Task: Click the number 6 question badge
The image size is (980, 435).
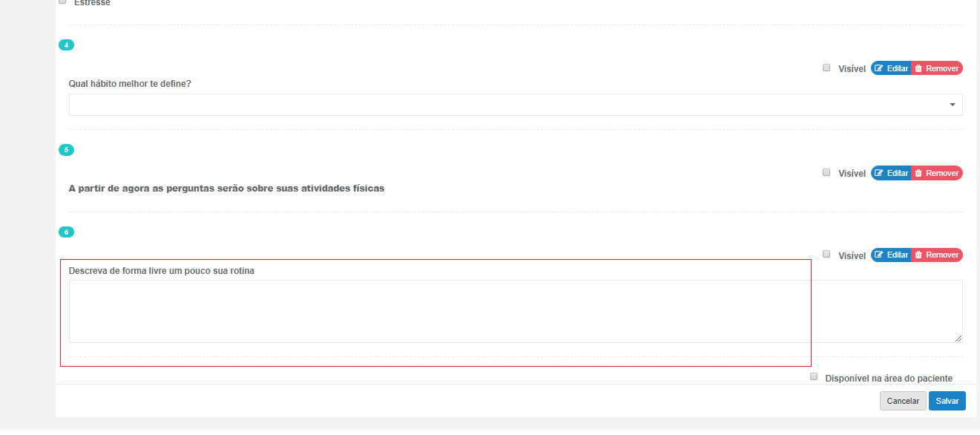Action: [x=66, y=232]
